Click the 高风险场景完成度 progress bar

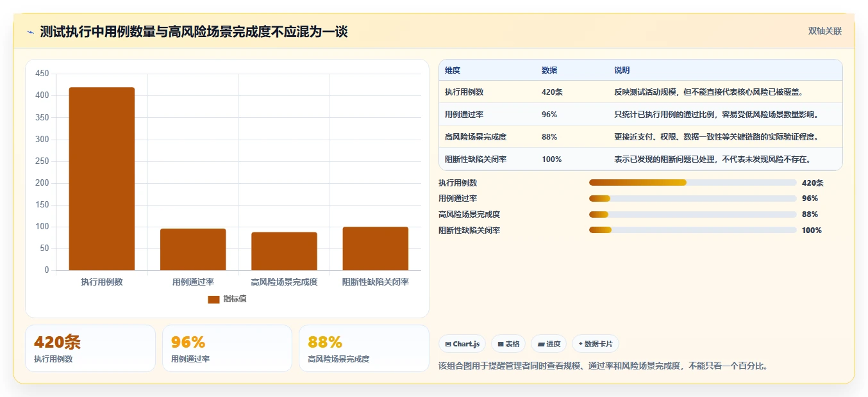pyautogui.click(x=692, y=215)
